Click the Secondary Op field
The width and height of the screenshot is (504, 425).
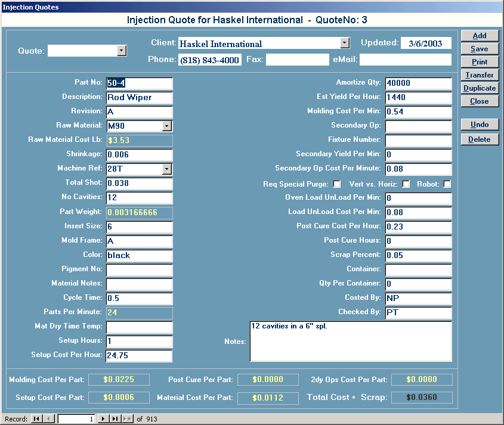coord(419,126)
